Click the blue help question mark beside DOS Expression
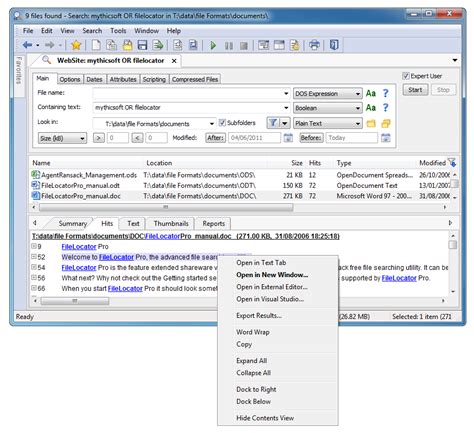 click(385, 93)
